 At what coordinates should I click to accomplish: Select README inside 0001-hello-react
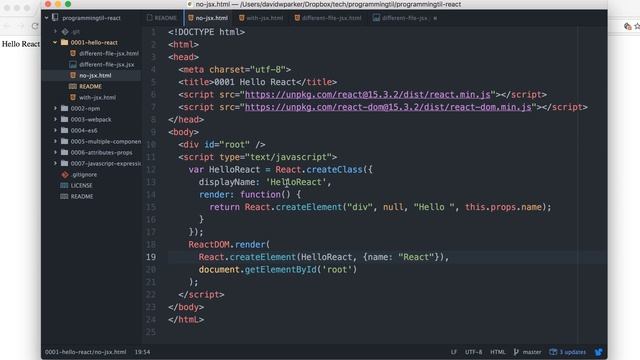pyautogui.click(x=90, y=86)
